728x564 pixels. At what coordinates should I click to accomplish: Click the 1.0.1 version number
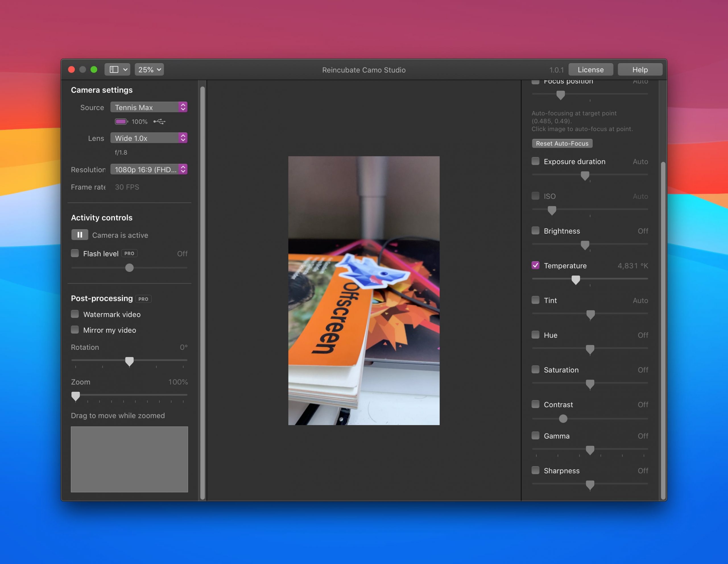pyautogui.click(x=556, y=70)
